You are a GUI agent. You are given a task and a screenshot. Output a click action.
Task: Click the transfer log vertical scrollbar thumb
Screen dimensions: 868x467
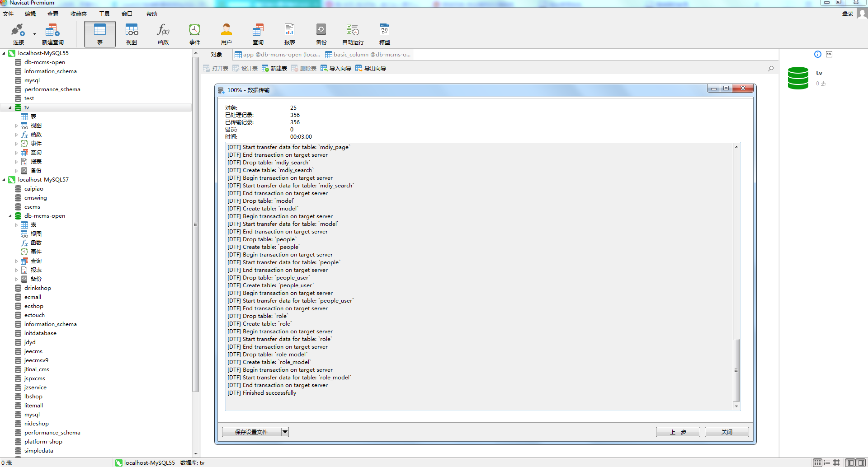tap(736, 369)
